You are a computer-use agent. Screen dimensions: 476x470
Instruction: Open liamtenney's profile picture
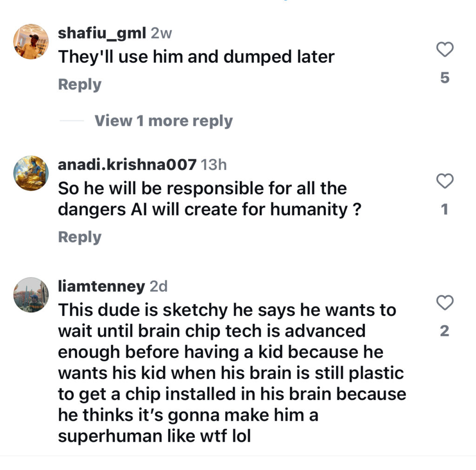pos(31,295)
